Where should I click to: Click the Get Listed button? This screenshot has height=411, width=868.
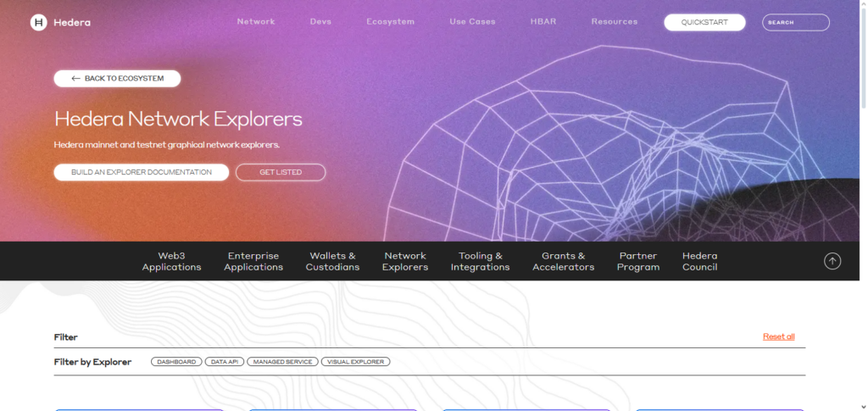click(281, 172)
